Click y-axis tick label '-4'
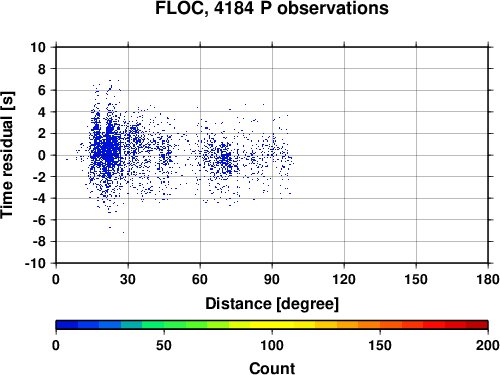 coord(39,198)
